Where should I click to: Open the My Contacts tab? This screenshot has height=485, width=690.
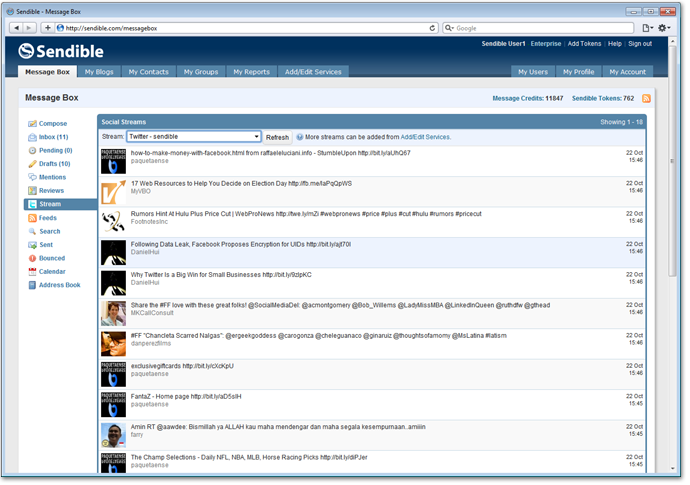[148, 72]
